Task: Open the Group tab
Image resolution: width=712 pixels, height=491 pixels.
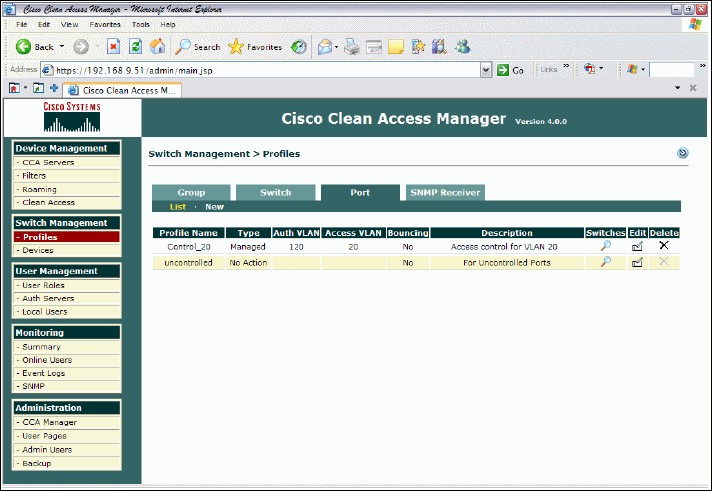Action: pyautogui.click(x=191, y=192)
